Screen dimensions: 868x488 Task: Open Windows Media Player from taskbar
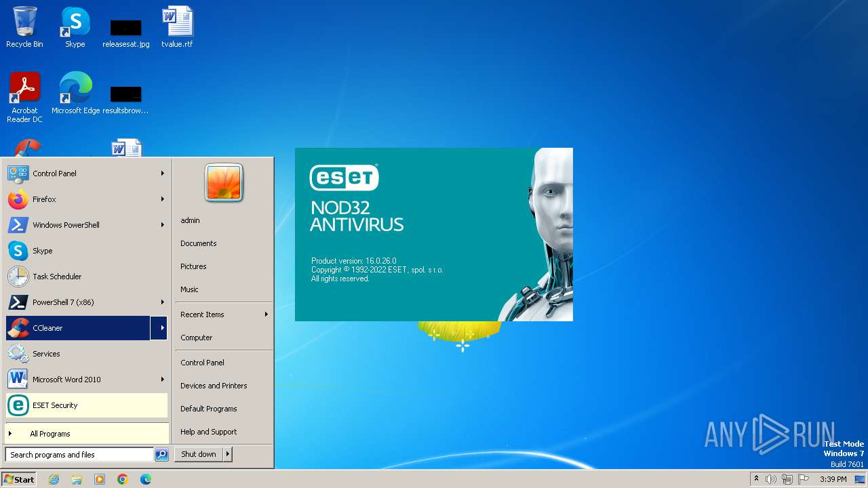pyautogui.click(x=100, y=479)
